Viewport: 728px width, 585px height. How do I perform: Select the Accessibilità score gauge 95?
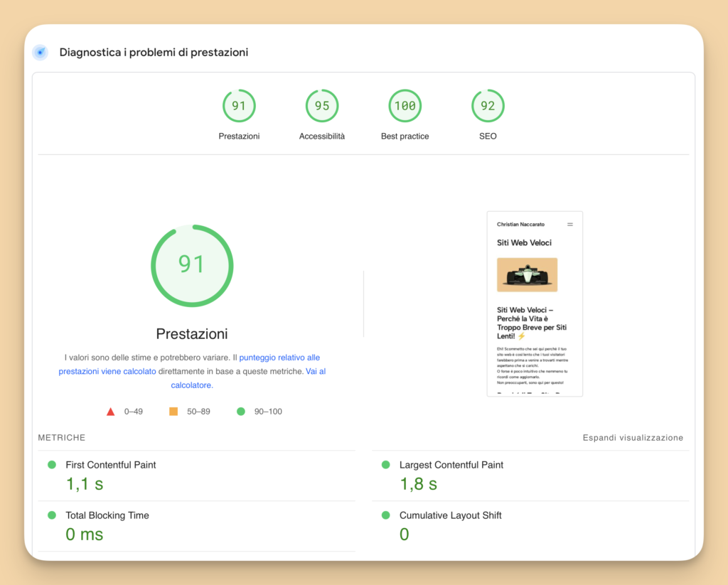pyautogui.click(x=322, y=106)
